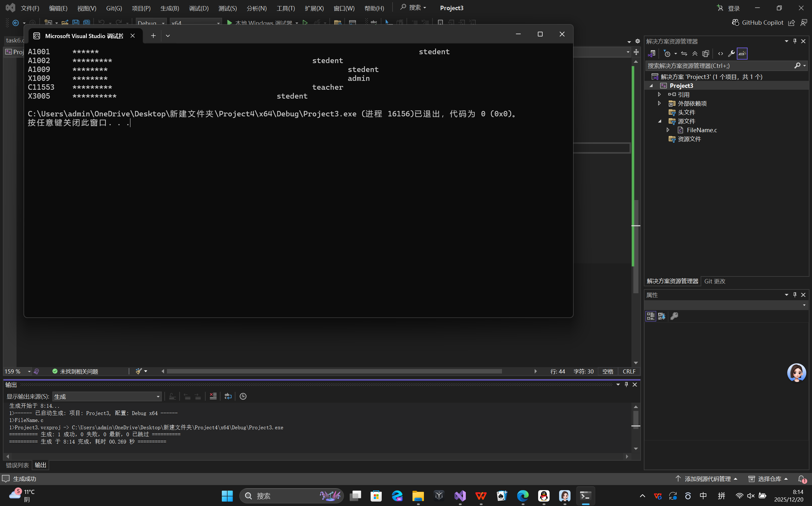Click Sync with Active Document arrows icon
Screen dimensions: 812x506
(x=684, y=54)
